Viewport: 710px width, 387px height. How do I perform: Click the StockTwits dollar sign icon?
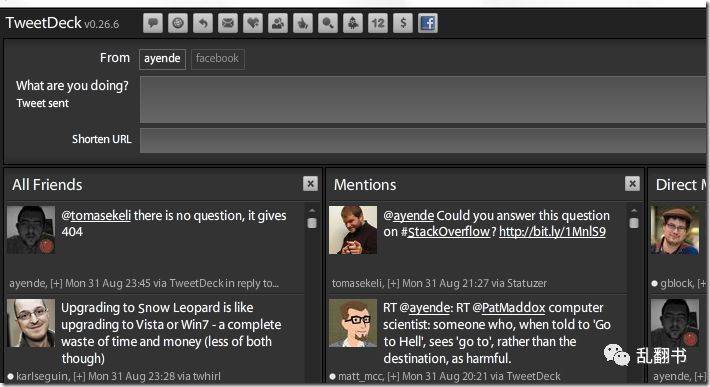pyautogui.click(x=403, y=23)
